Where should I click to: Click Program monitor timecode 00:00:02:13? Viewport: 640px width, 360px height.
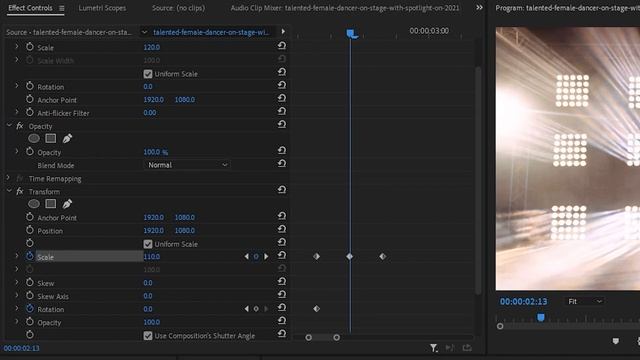tap(523, 302)
